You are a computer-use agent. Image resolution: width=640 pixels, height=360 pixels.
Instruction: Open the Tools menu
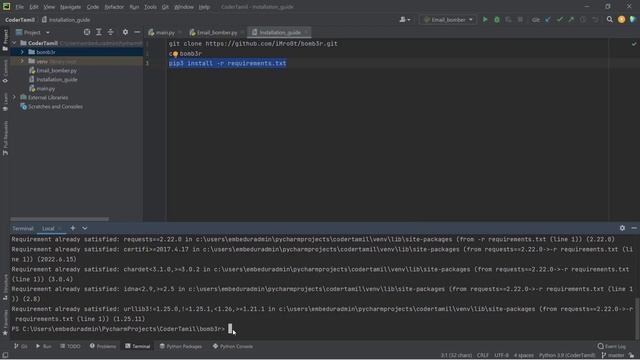tap(150, 7)
